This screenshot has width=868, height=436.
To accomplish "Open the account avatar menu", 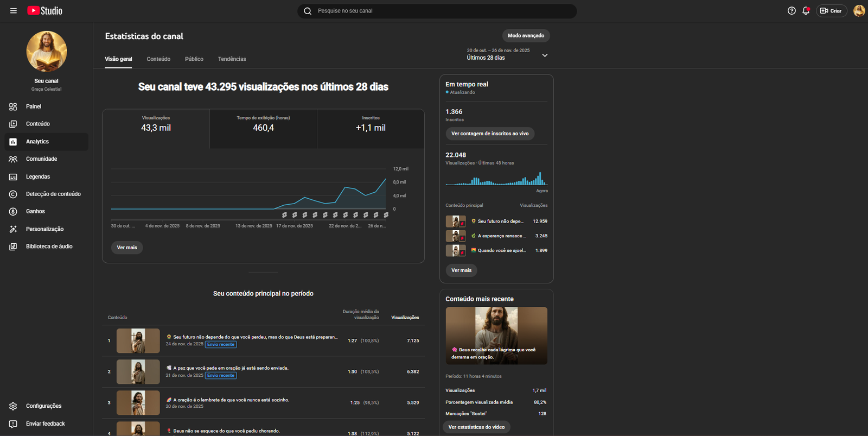I will click(859, 11).
